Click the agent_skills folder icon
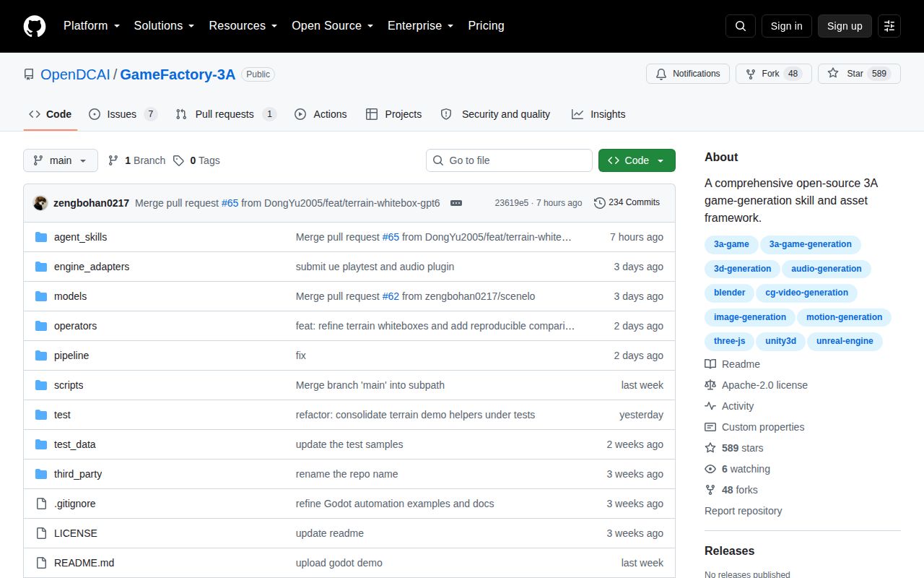 click(x=41, y=237)
